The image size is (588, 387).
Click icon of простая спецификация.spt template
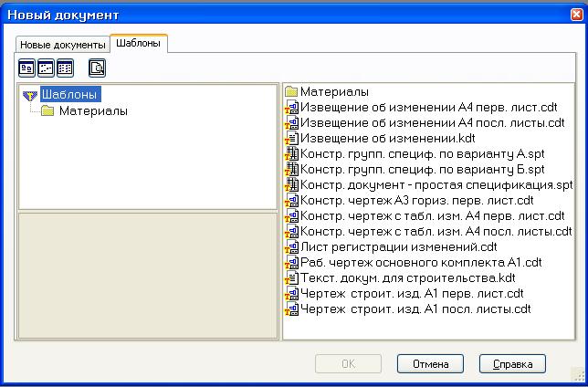291,185
